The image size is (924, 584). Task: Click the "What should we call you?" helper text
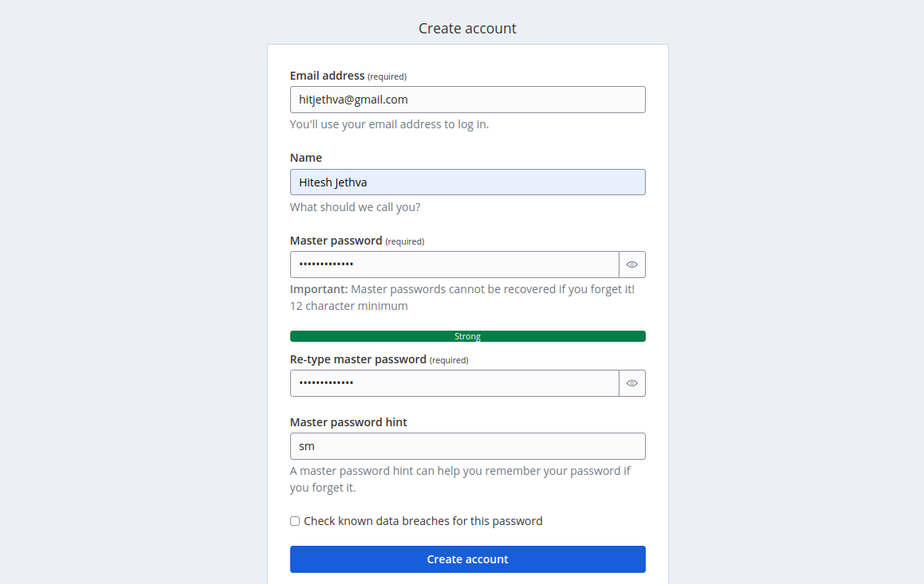point(355,207)
